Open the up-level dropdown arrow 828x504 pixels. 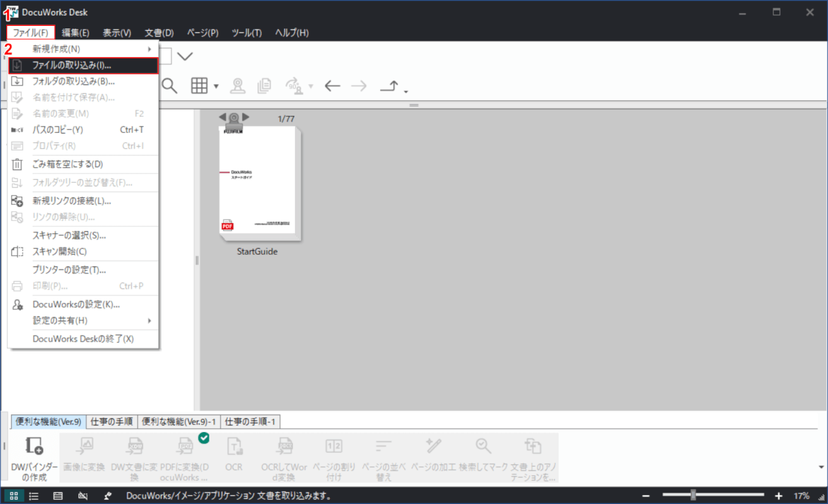(x=405, y=91)
